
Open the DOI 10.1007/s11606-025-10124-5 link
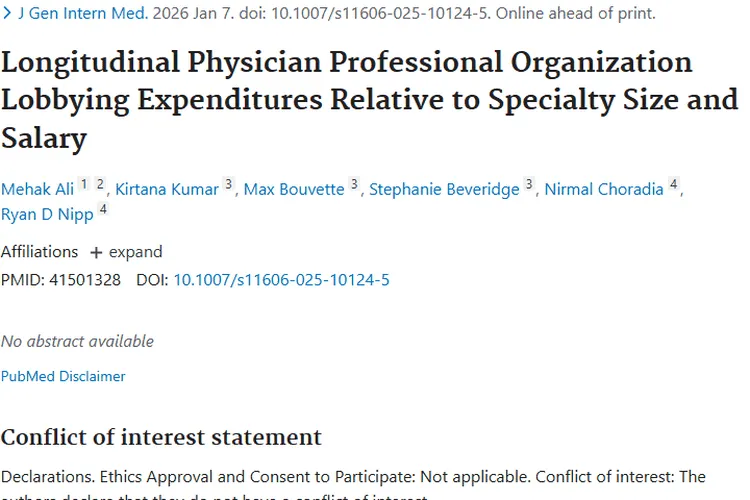tap(281, 280)
